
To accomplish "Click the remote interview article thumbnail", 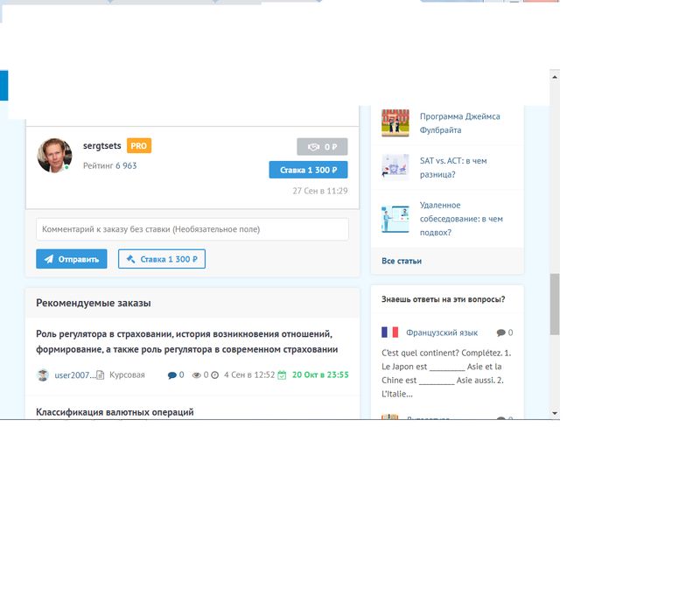I will click(x=395, y=219).
